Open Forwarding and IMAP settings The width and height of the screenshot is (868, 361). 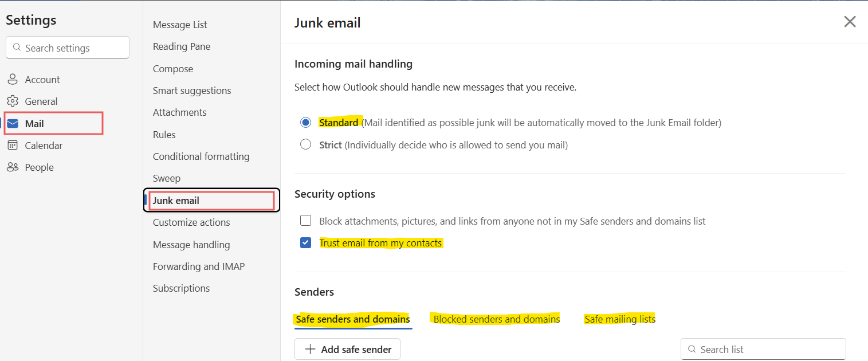point(199,266)
